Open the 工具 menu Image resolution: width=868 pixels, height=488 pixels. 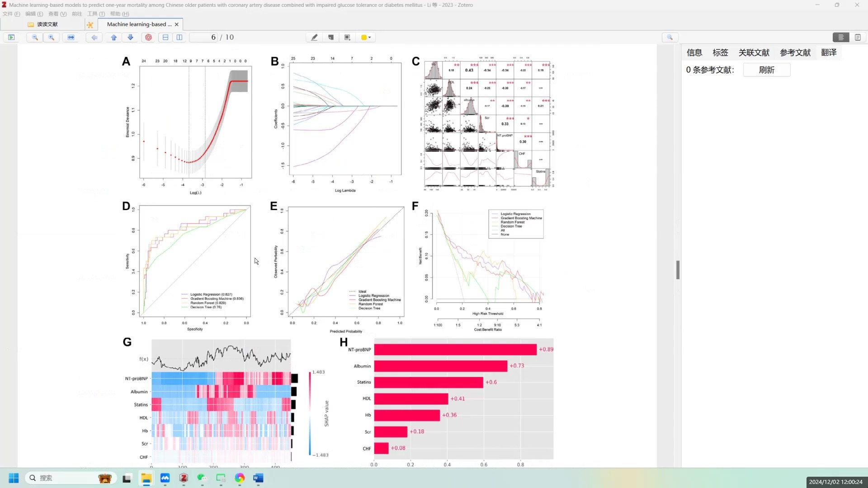click(96, 14)
